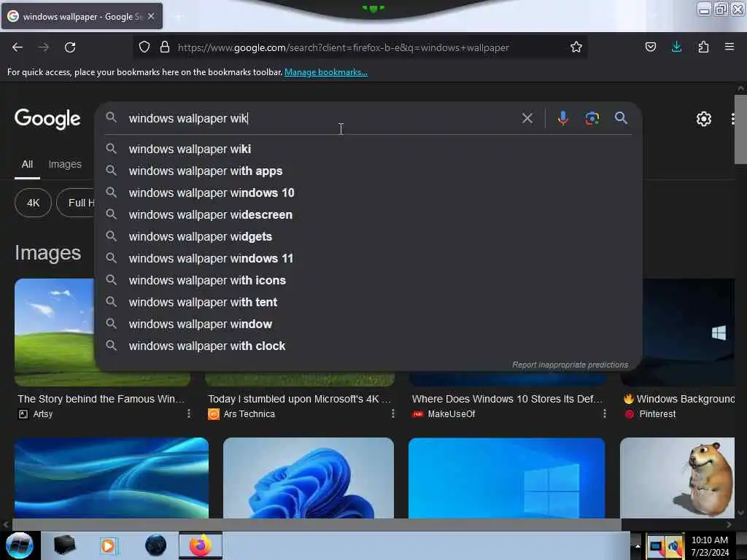
Task: Click the horizontal scrollbar at page bottom
Action: pyautogui.click(x=317, y=525)
